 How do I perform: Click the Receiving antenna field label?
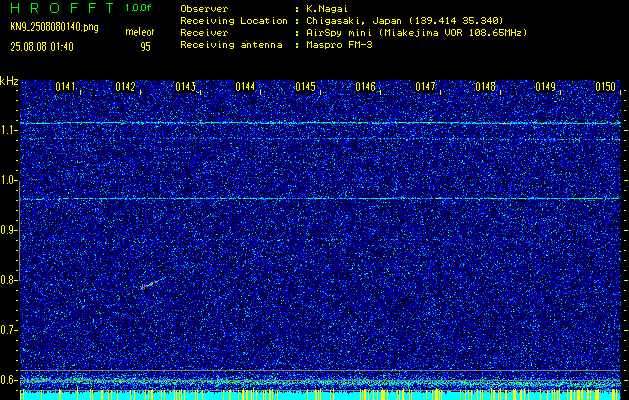tap(231, 45)
